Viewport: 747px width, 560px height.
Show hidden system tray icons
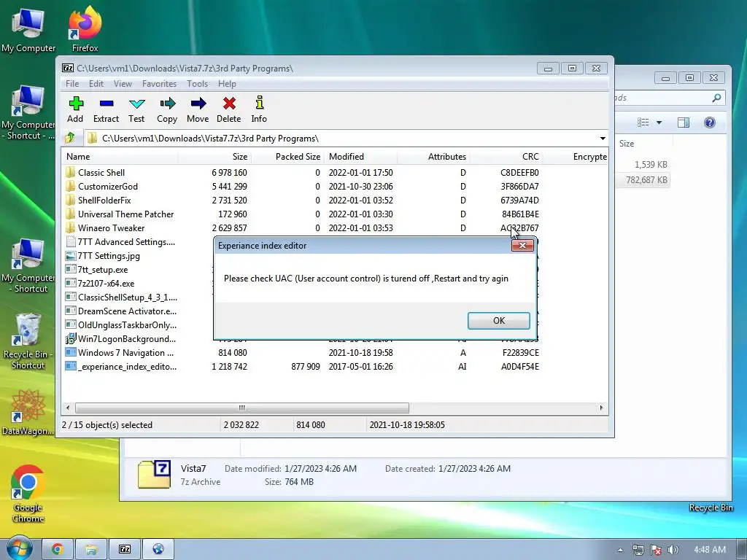coord(620,550)
